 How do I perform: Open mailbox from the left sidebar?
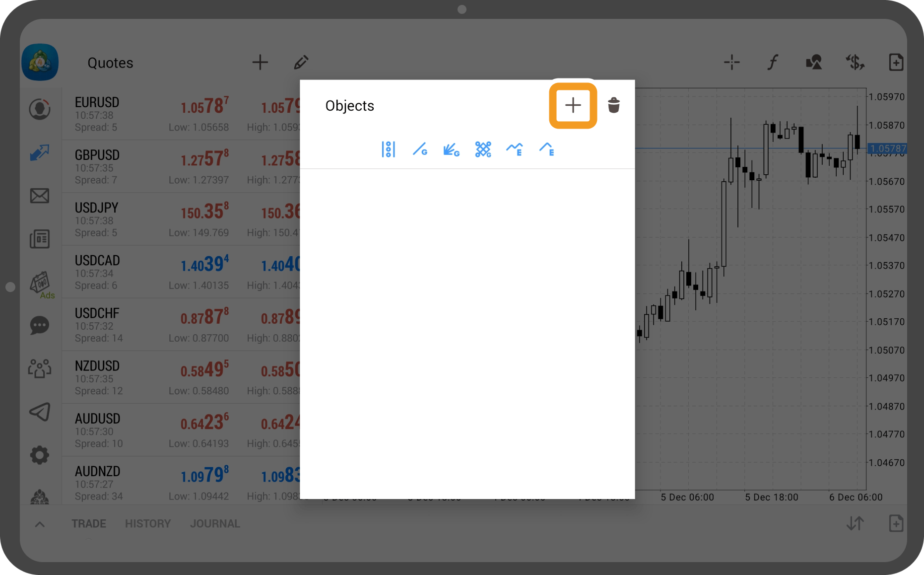(40, 196)
